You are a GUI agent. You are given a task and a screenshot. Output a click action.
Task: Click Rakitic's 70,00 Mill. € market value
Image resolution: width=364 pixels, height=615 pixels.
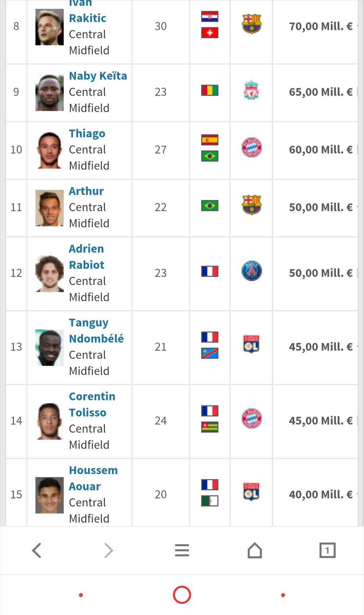coord(321,26)
